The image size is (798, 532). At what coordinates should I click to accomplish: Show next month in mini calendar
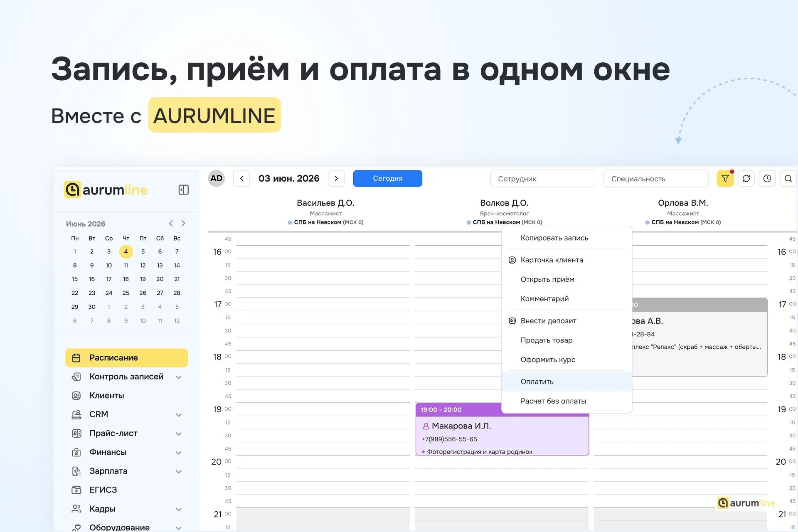coord(183,224)
